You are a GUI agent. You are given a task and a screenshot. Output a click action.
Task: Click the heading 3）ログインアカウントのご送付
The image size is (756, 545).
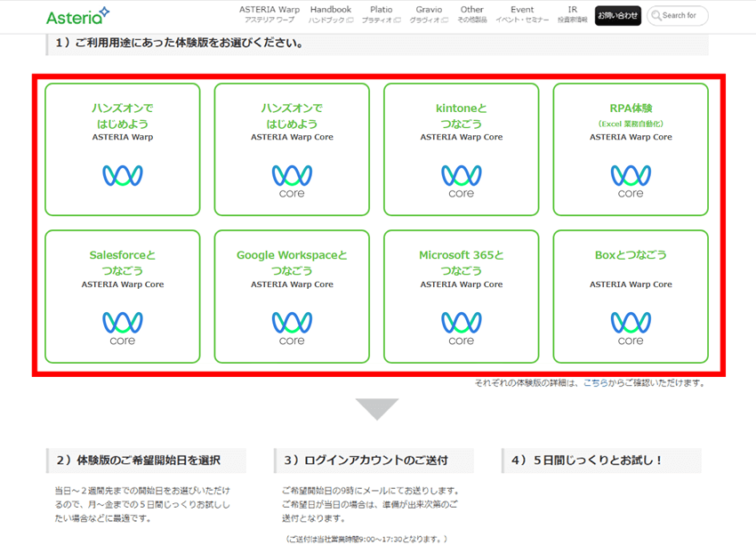366,461
